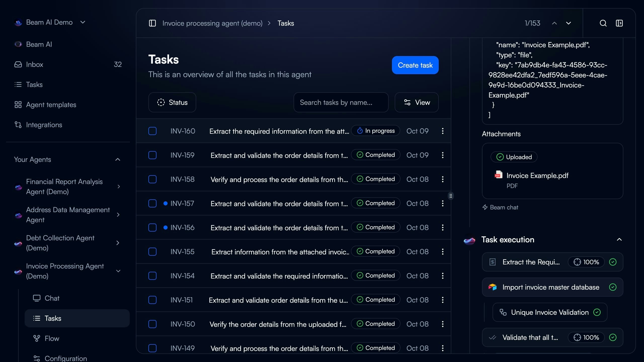This screenshot has height=362, width=644.
Task: Open Flow under Invoice Processing Agent
Action: pyautogui.click(x=52, y=338)
